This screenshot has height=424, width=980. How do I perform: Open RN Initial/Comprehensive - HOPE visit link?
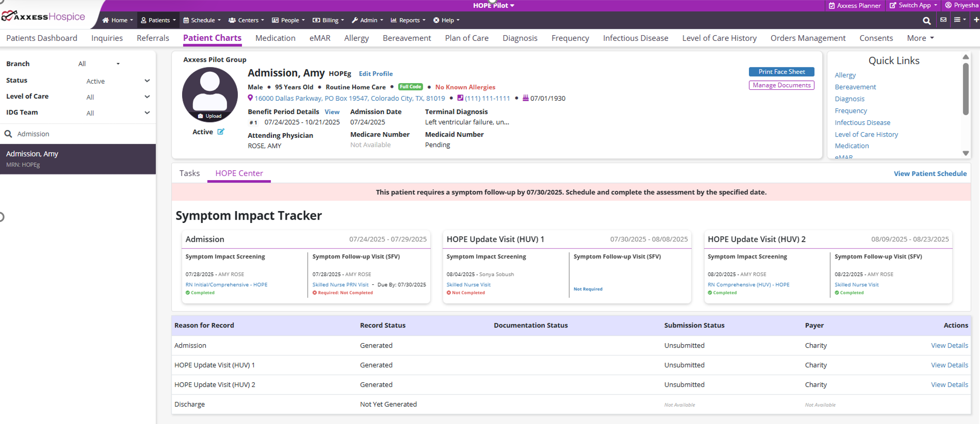pyautogui.click(x=226, y=285)
